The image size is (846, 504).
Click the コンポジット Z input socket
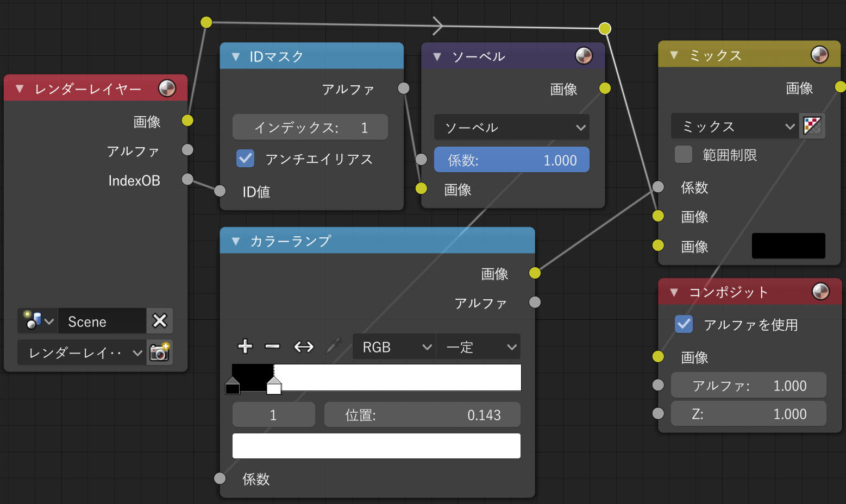coord(658,413)
